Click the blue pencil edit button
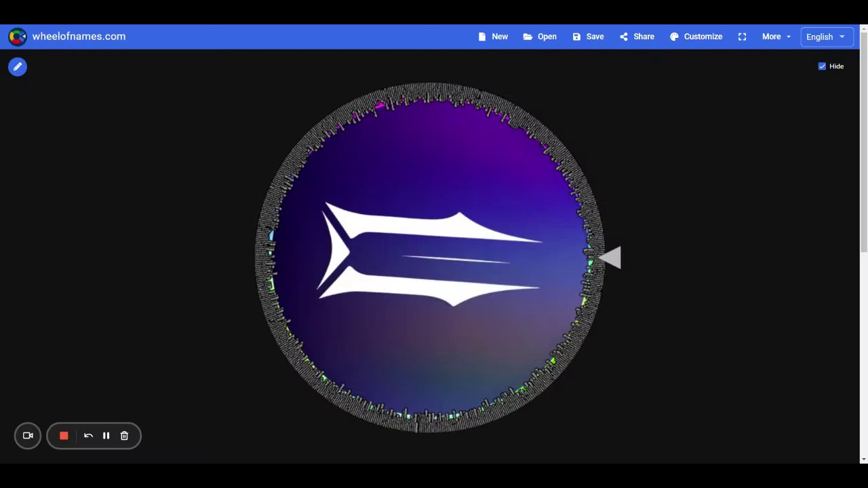This screenshot has height=488, width=868. 18,66
